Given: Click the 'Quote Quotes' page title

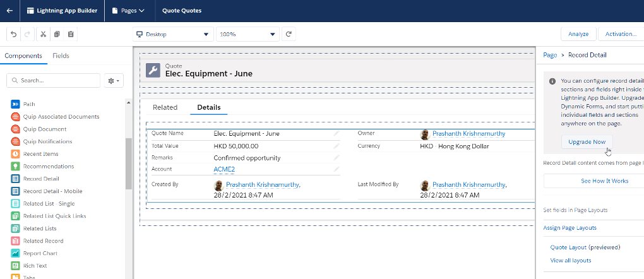Looking at the screenshot, I should [x=182, y=11].
